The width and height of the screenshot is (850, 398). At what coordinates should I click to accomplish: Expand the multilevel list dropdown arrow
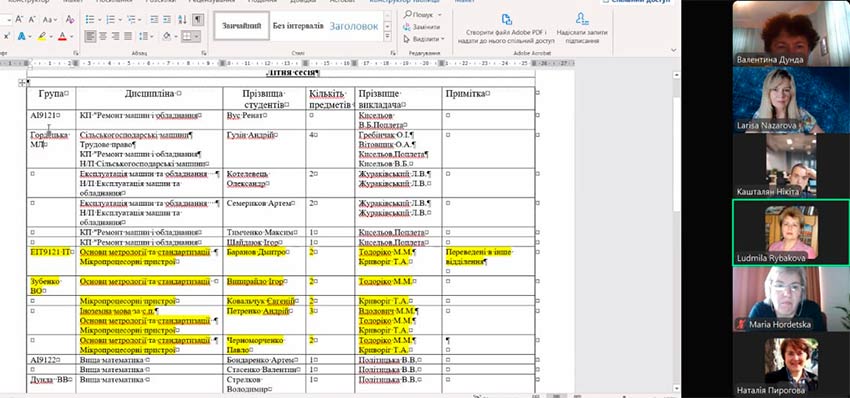coord(140,20)
